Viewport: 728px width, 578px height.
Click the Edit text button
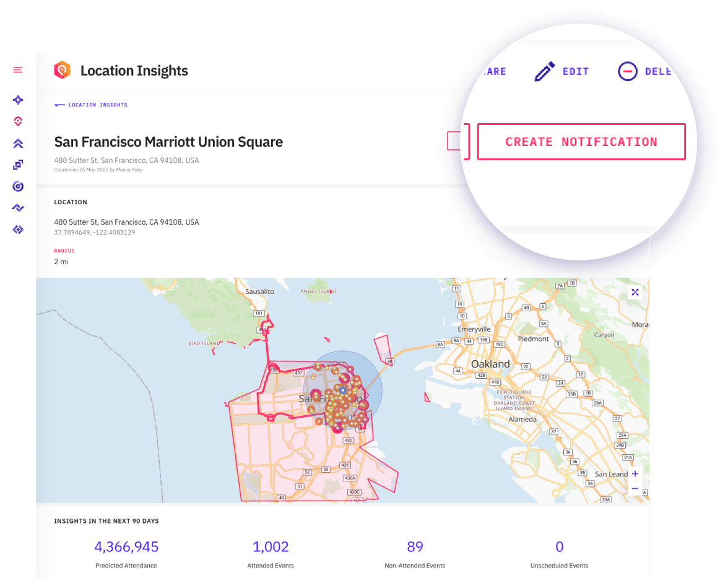click(575, 72)
